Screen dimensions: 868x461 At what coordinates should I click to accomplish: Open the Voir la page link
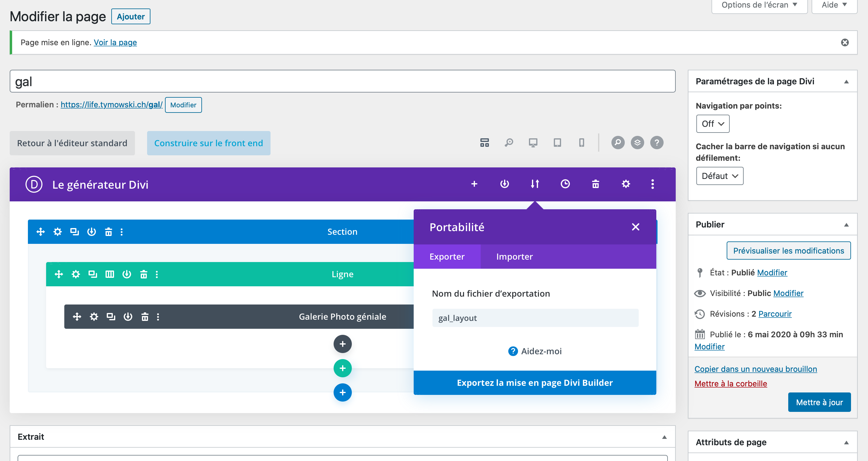[x=115, y=42]
